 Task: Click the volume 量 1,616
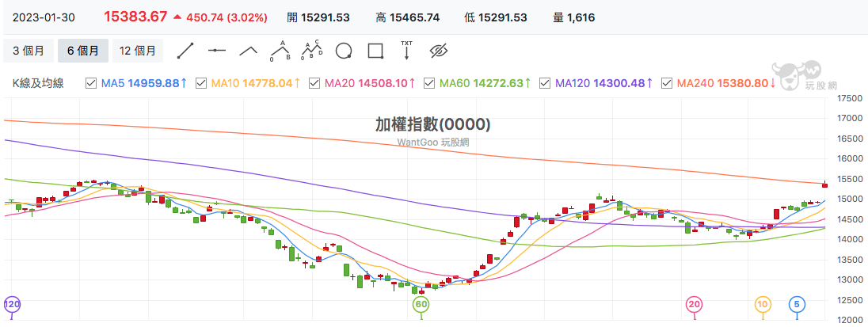click(x=574, y=17)
